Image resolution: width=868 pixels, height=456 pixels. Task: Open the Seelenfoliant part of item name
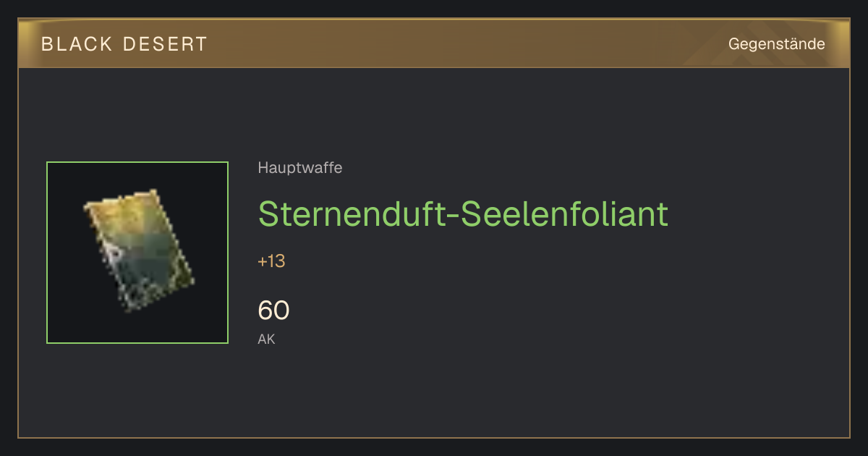[564, 214]
